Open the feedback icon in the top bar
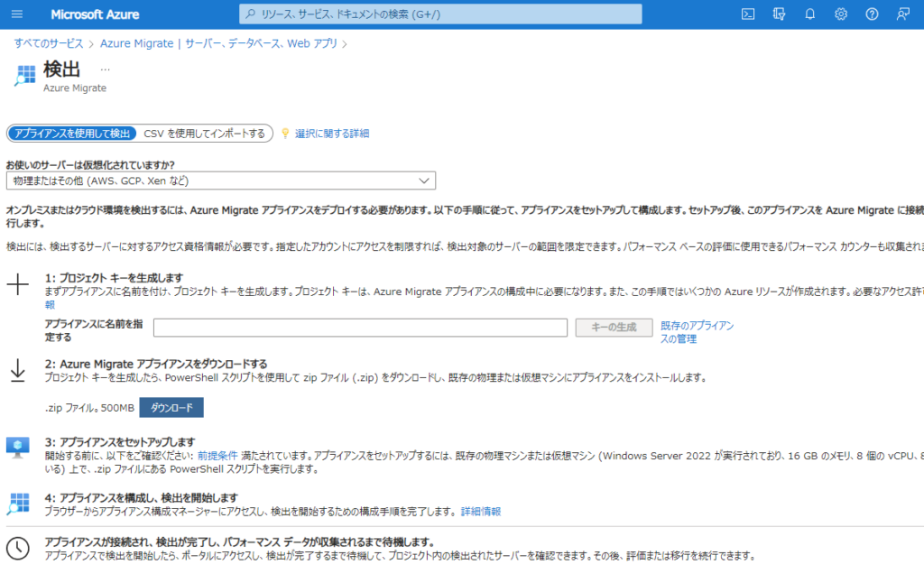 point(902,14)
